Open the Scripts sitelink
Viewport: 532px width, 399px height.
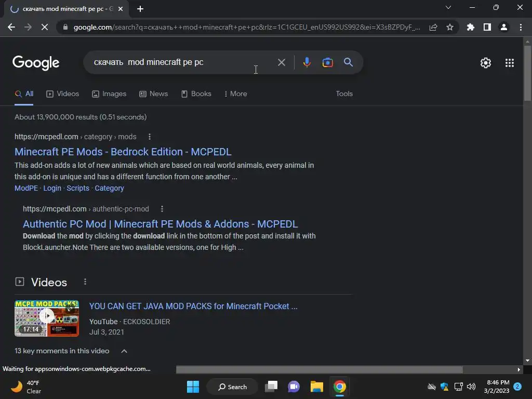[x=78, y=188]
